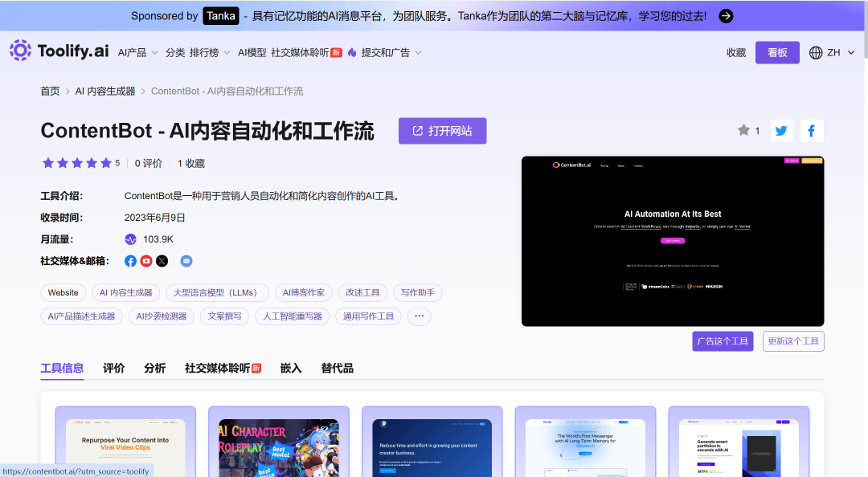This screenshot has height=477, width=868.
Task: Open the AI Character Roleplay thumbnail card
Action: (x=278, y=442)
